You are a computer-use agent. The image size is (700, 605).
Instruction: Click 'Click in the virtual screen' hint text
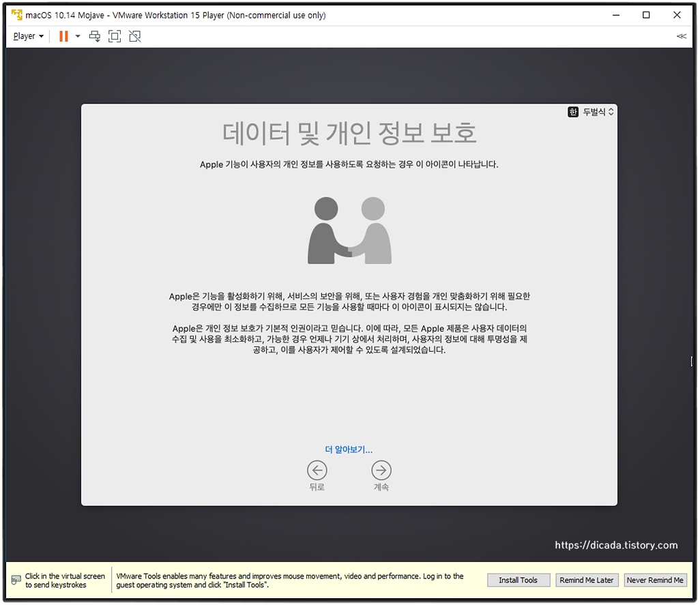coord(65,580)
